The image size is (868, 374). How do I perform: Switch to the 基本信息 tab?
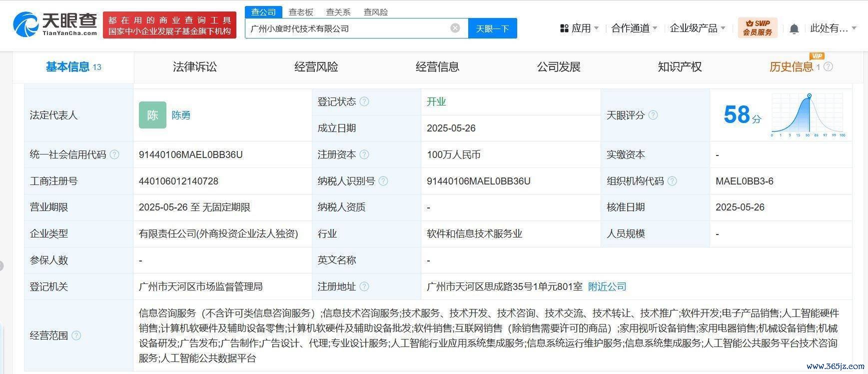click(x=73, y=67)
